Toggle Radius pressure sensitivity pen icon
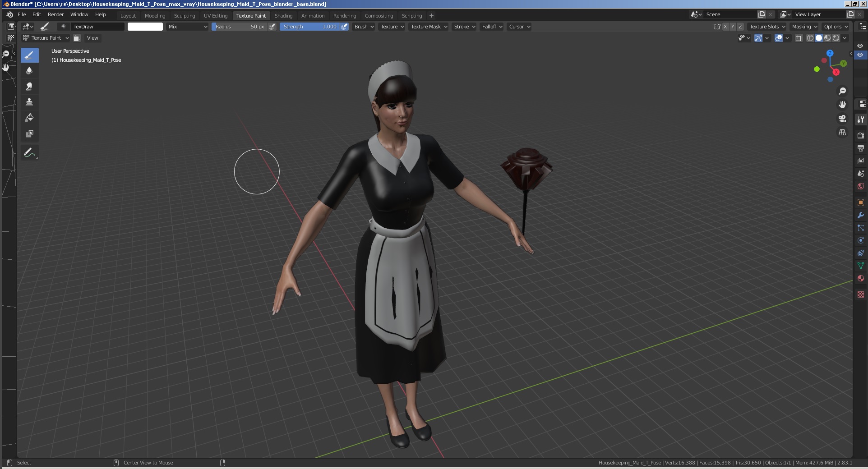The image size is (868, 469). [x=272, y=27]
